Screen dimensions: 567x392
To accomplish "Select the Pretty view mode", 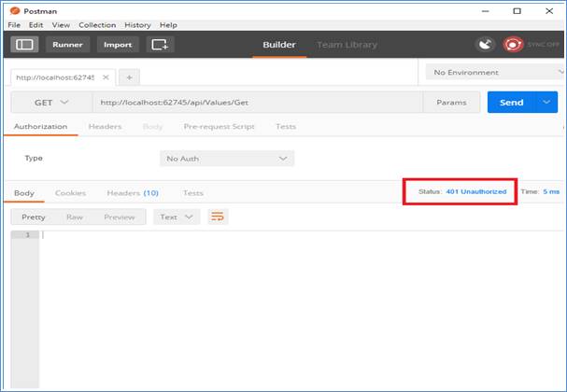I will pyautogui.click(x=34, y=217).
